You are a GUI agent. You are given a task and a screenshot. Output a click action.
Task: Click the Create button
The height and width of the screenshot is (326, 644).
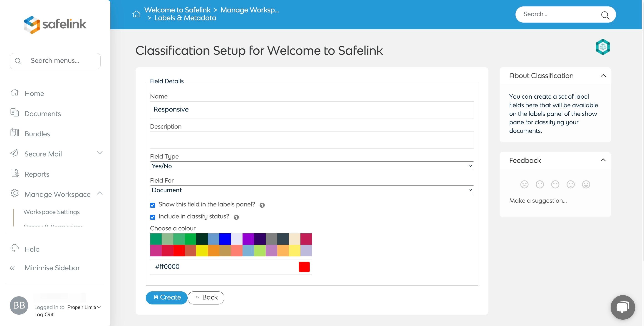[x=166, y=297]
